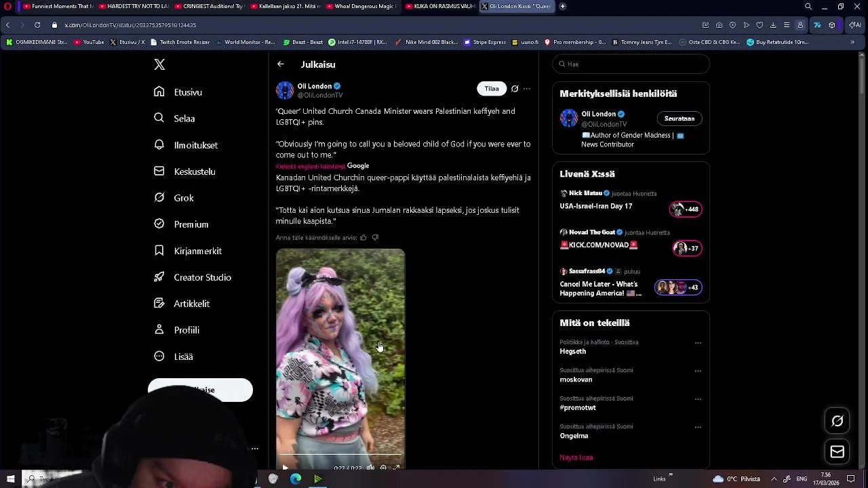
Task: Open Artikkelit section
Action: tap(182, 304)
